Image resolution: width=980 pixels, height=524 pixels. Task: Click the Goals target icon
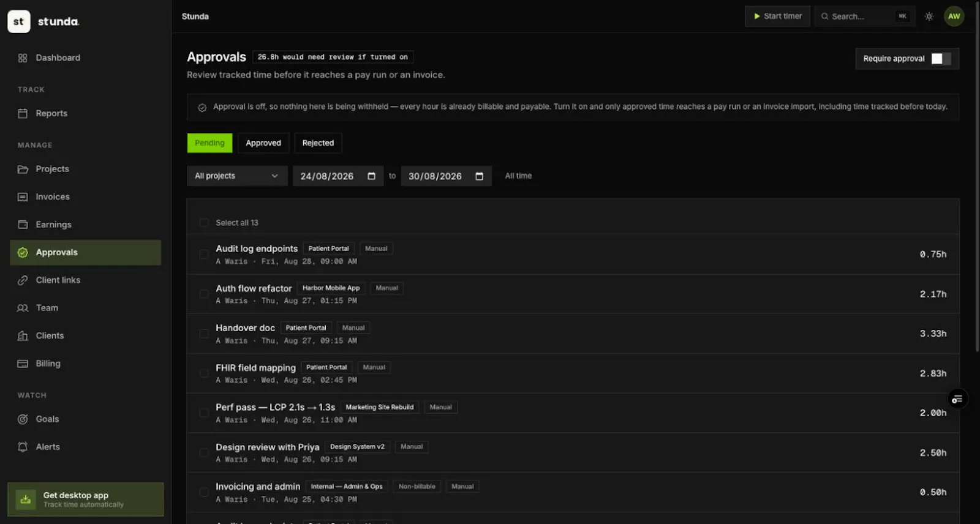click(x=23, y=419)
